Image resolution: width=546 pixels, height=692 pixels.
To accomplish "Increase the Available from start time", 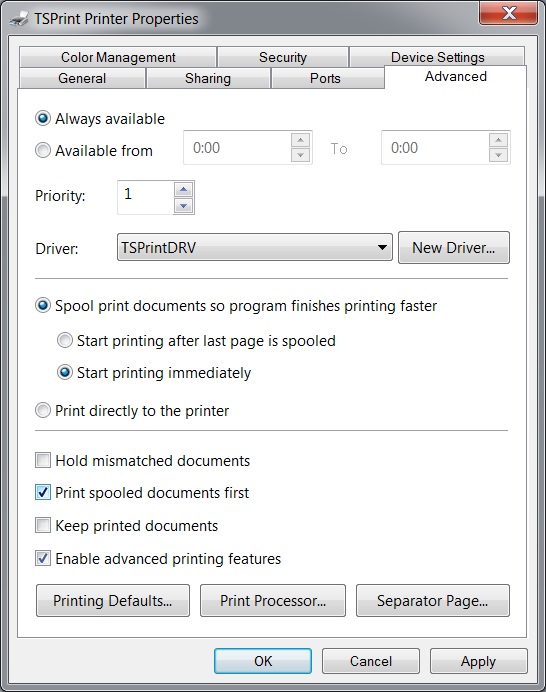I will point(301,140).
